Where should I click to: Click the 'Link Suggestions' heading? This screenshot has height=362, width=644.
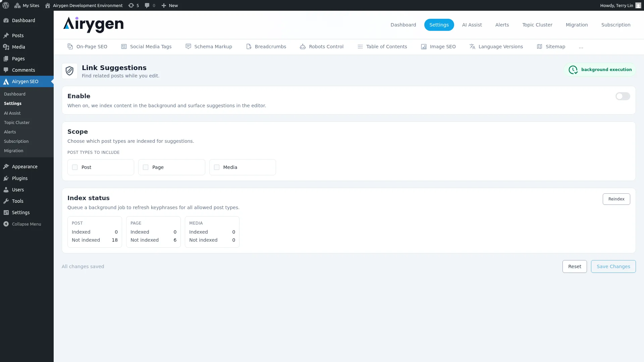coord(114,68)
